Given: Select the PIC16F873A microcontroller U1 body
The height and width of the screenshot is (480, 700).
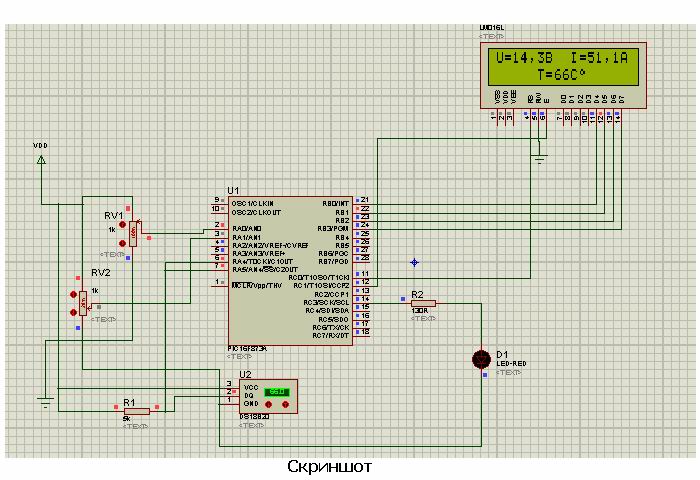Looking at the screenshot, I should (291, 271).
